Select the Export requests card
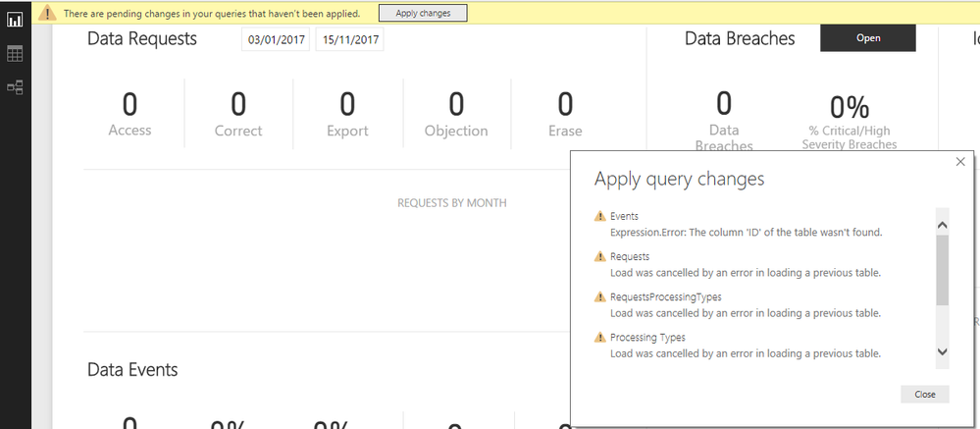980x429 pixels. (347, 115)
